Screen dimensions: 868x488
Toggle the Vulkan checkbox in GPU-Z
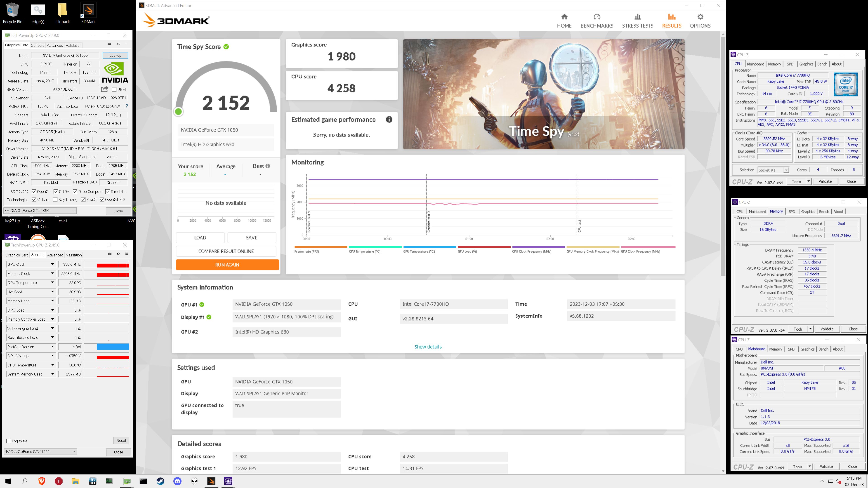(x=34, y=200)
